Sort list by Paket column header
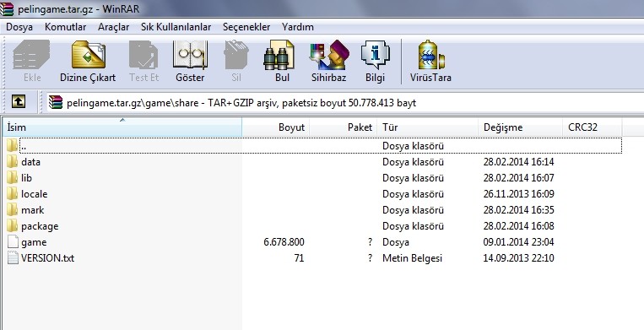This screenshot has width=644, height=330. [344, 127]
